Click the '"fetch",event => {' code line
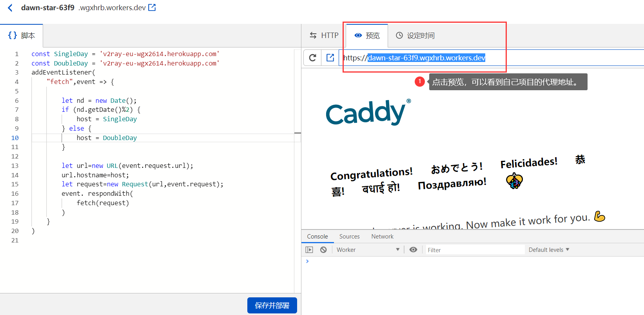This screenshot has height=315, width=644. pyautogui.click(x=80, y=82)
